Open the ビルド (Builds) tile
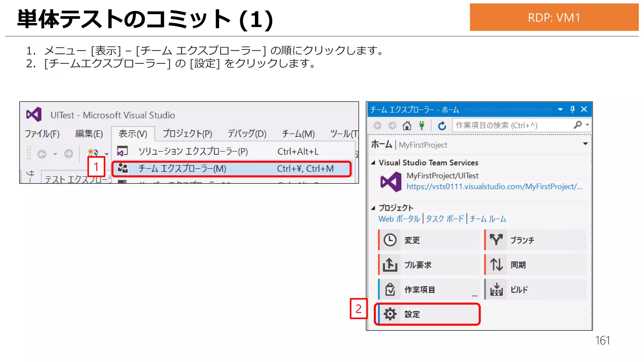This screenshot has height=362, width=644. coord(535,289)
